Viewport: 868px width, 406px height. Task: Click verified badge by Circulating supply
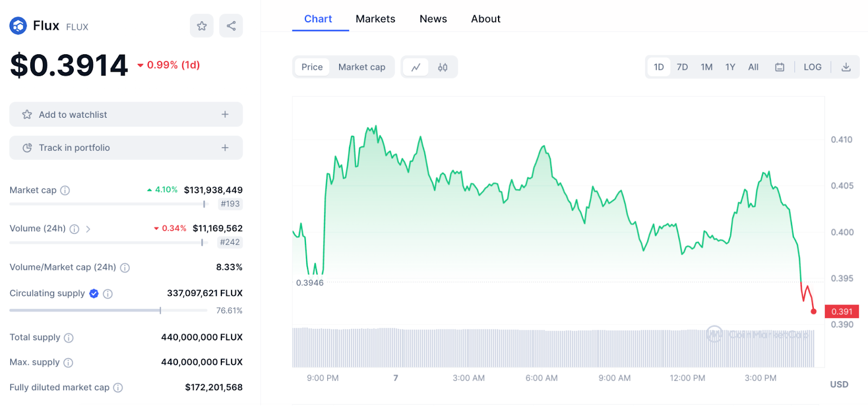click(94, 294)
